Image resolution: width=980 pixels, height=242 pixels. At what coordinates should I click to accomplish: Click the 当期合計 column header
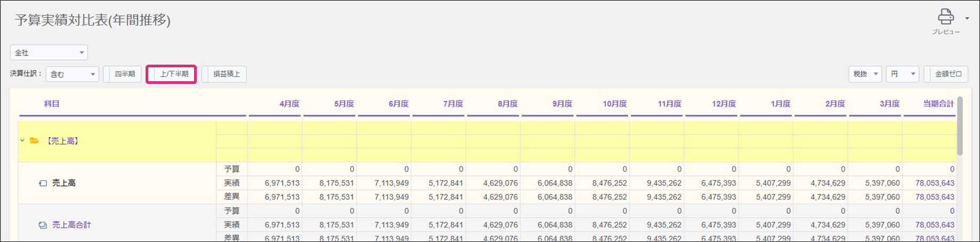coord(938,104)
